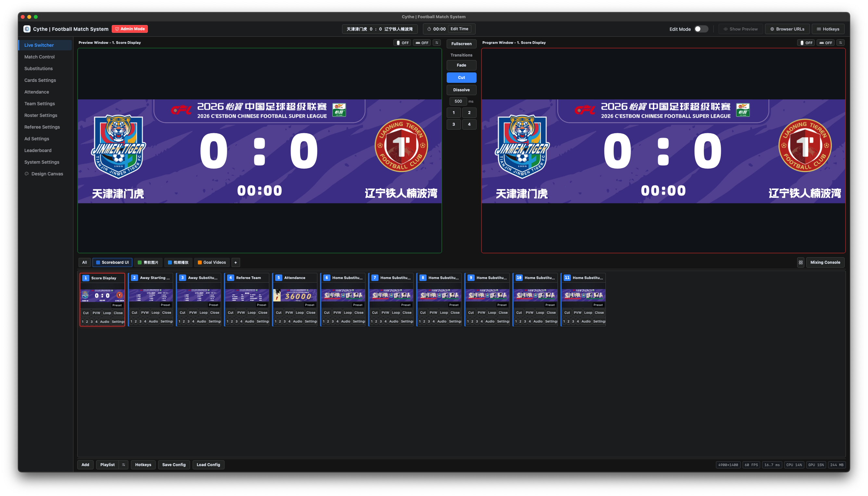Toggle Preview Window mouse OFF switch

click(x=402, y=43)
